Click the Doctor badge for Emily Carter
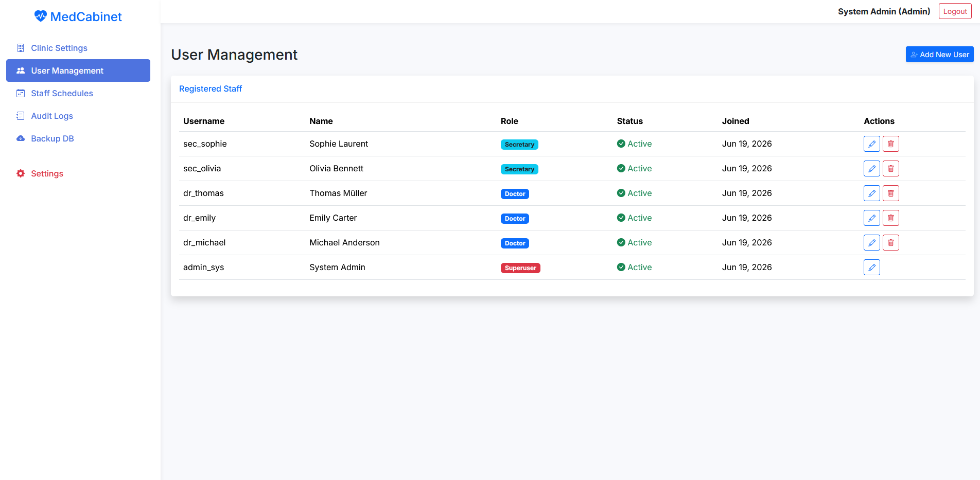 [515, 219]
